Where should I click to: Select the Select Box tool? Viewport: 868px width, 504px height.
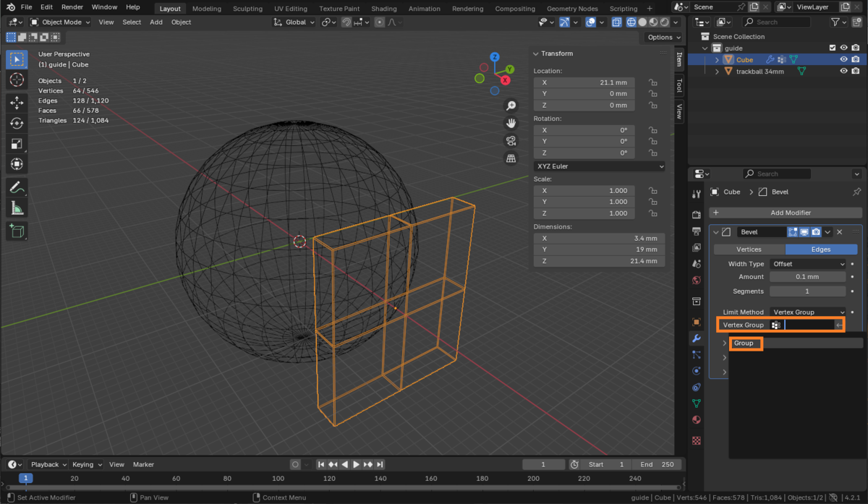click(x=17, y=59)
